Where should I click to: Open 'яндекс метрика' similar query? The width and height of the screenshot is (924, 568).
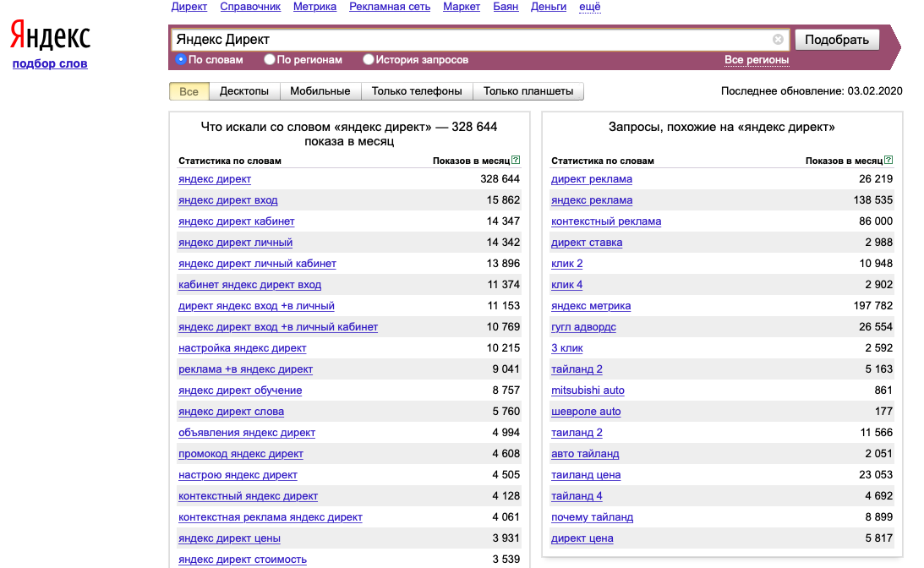click(591, 306)
